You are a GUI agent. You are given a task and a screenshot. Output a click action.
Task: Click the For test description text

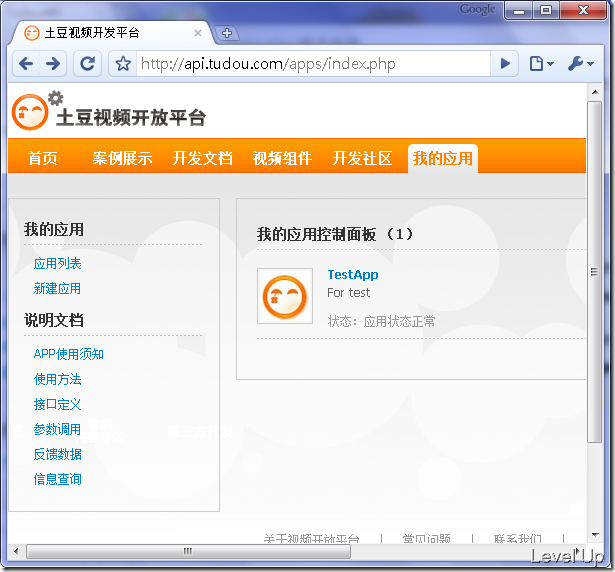coord(349,293)
